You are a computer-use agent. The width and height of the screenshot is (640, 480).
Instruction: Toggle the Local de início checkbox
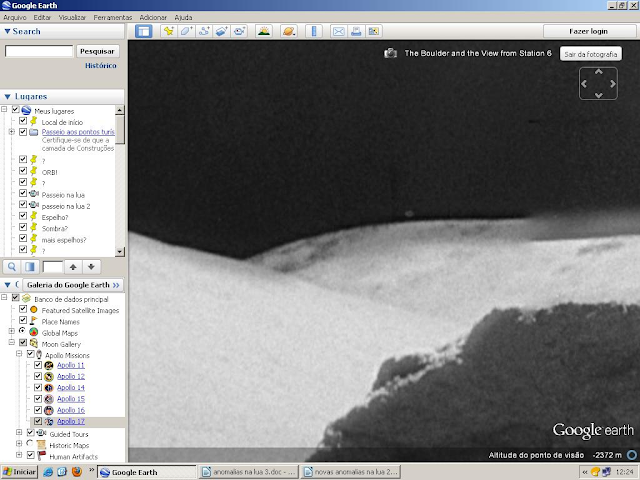(23, 121)
